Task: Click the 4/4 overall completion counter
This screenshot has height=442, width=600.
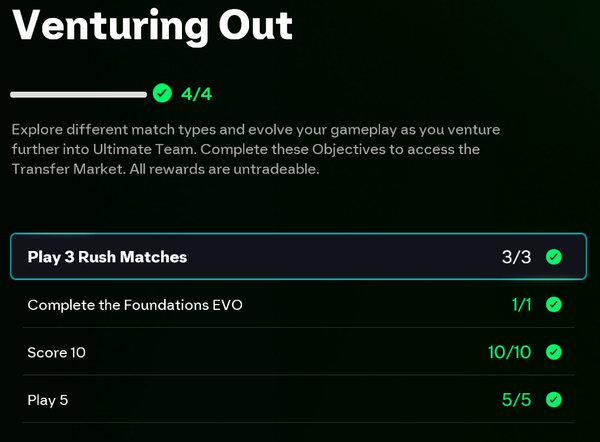Action: click(197, 94)
